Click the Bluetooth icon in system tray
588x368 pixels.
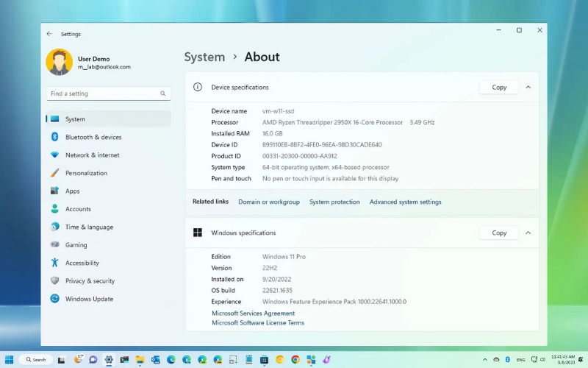coord(508,360)
